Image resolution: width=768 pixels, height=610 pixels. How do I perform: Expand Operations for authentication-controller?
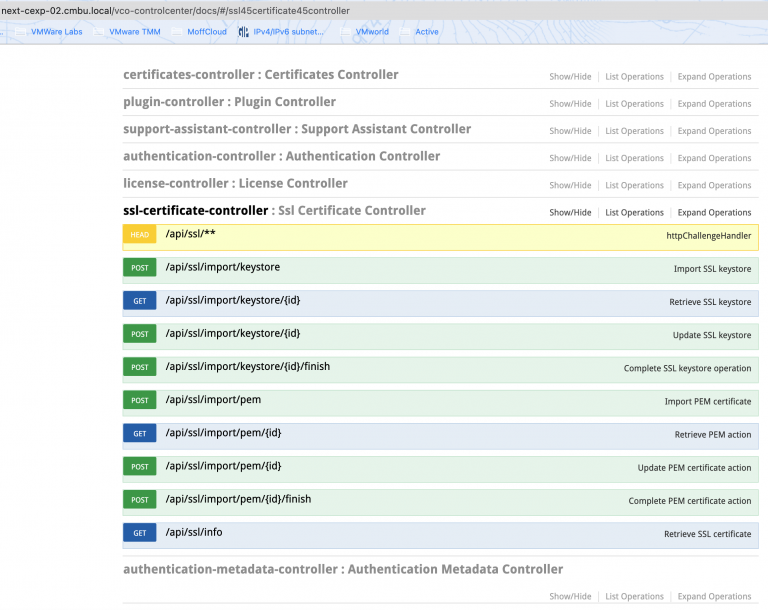[714, 158]
